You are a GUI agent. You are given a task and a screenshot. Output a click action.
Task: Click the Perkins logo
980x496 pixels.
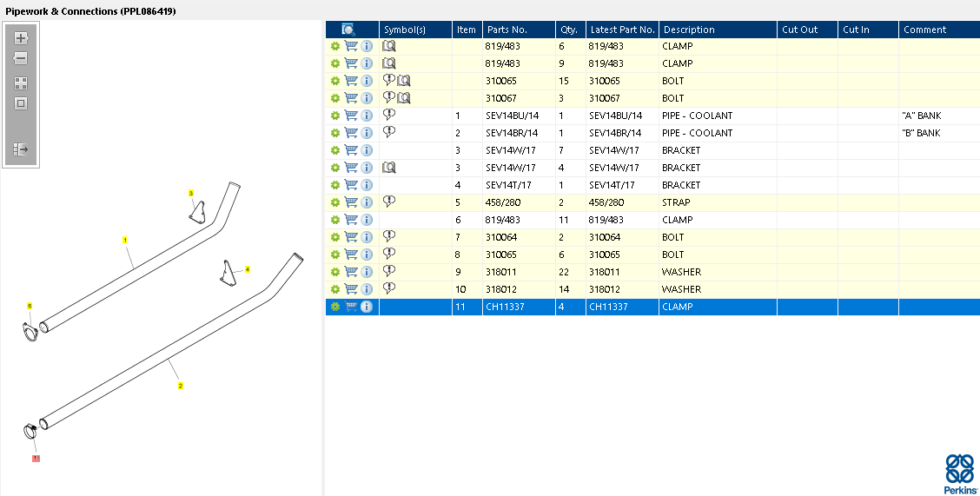coord(960,473)
